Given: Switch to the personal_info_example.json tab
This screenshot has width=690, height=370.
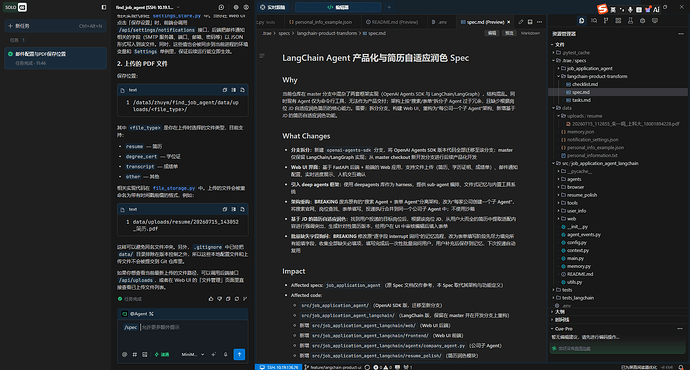Looking at the screenshot, I should (320, 22).
